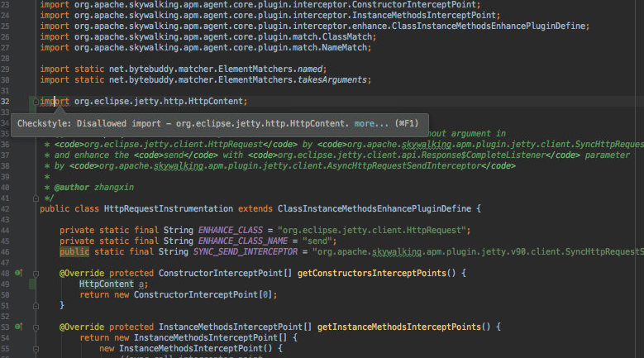Click the highlighted "public" keyword on line 46
The image size is (644, 358).
[x=74, y=251]
